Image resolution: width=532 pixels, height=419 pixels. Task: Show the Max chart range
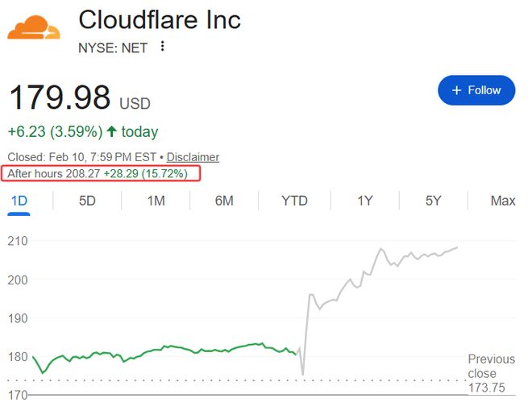[x=502, y=201]
